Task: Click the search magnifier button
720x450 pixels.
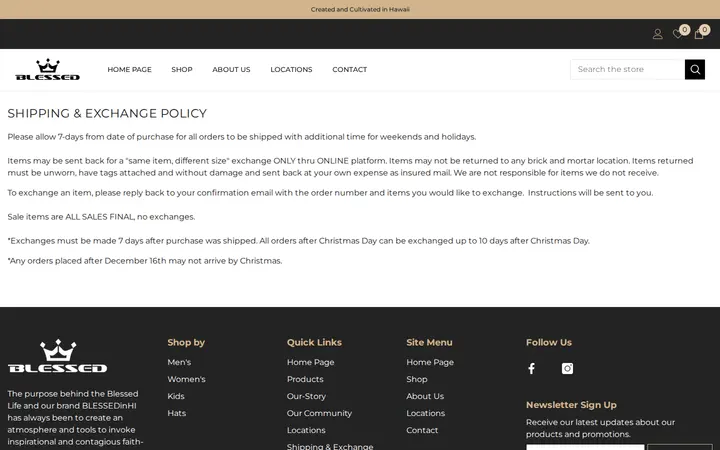Action: click(695, 69)
